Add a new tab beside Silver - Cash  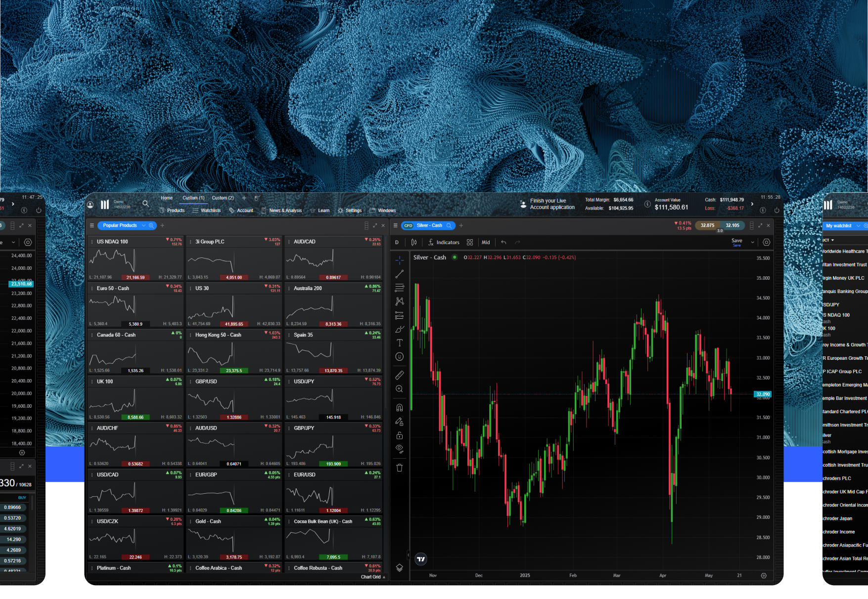461,225
